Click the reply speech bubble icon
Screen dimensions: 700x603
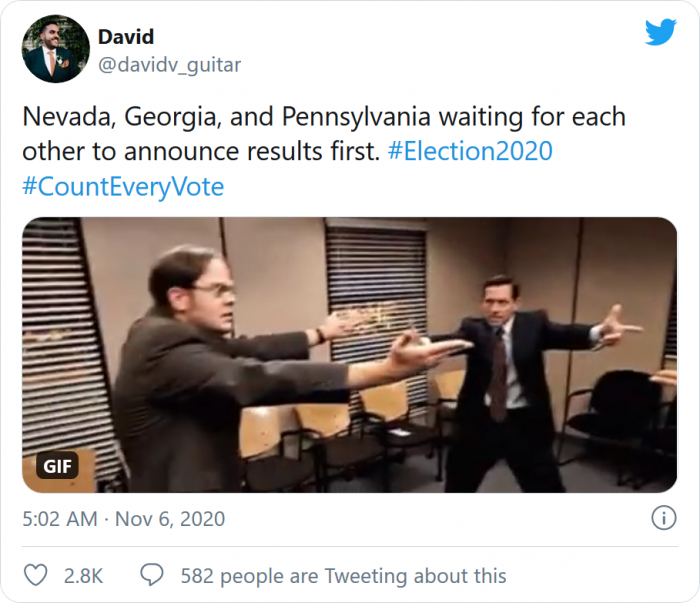click(152, 576)
